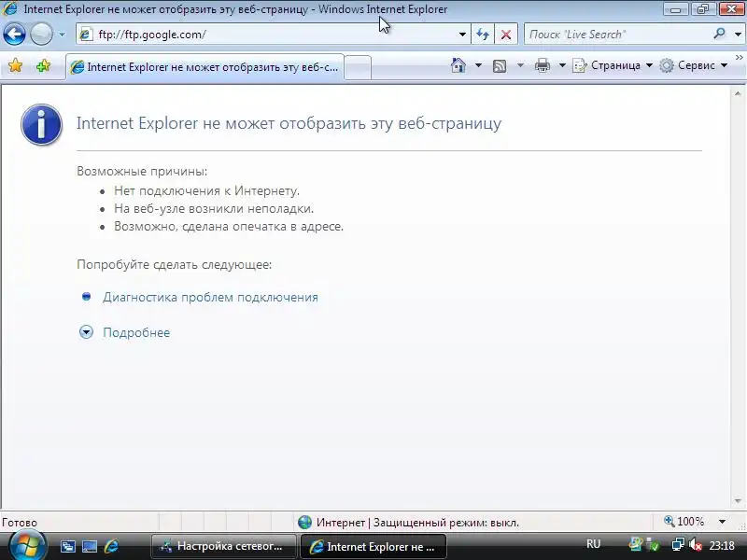Open the Сервис menu
This screenshot has width=747, height=560.
pyautogui.click(x=694, y=65)
